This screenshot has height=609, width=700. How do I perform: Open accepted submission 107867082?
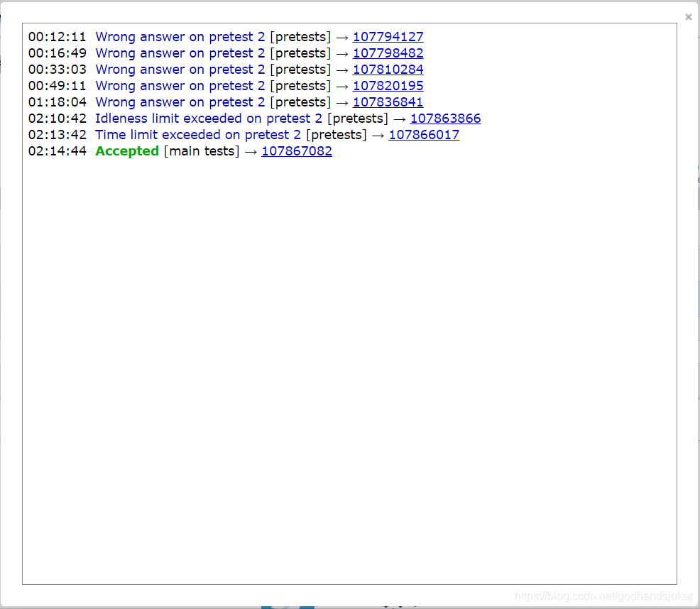[x=297, y=151]
